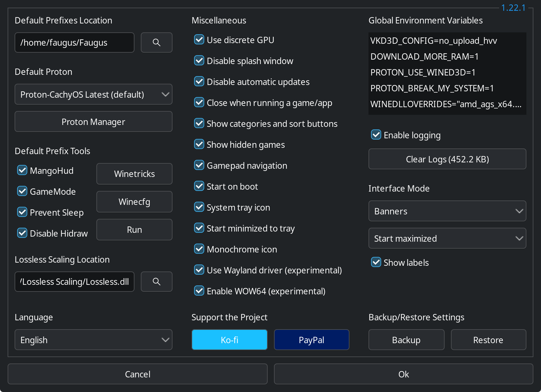Click the 1.22.1 version link

click(513, 8)
